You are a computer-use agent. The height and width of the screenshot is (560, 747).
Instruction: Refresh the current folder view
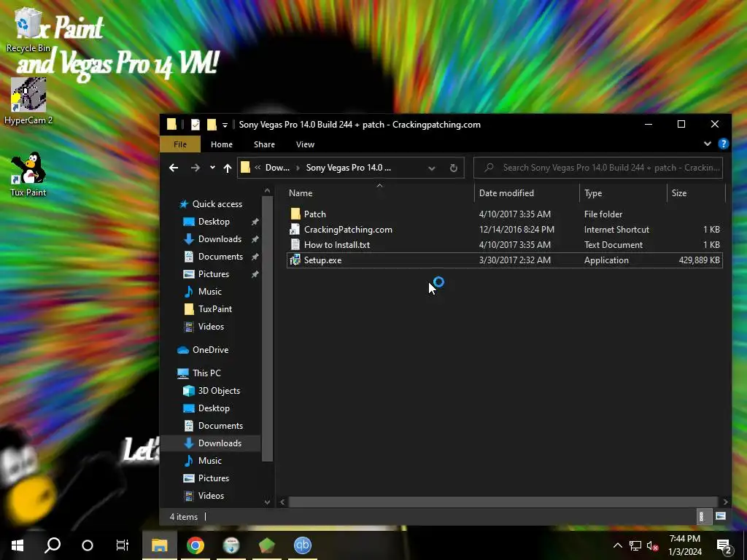(x=454, y=168)
